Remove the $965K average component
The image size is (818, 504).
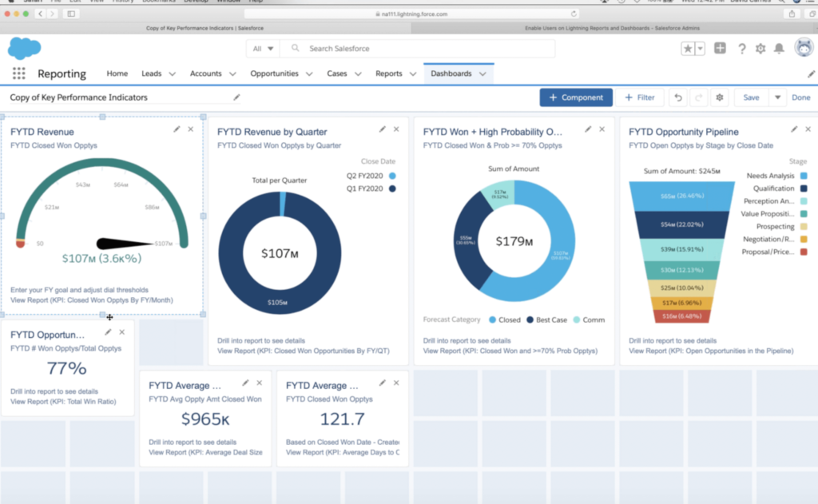[260, 383]
